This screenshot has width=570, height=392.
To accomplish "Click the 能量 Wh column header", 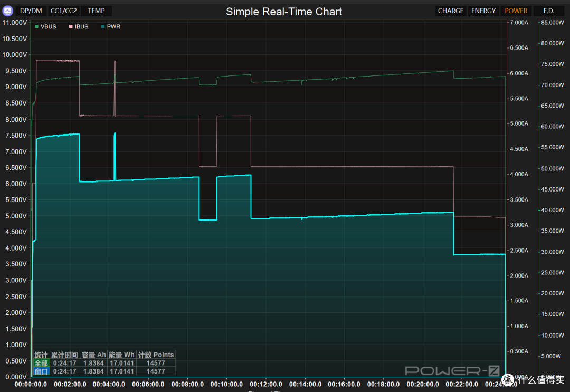I will click(122, 355).
